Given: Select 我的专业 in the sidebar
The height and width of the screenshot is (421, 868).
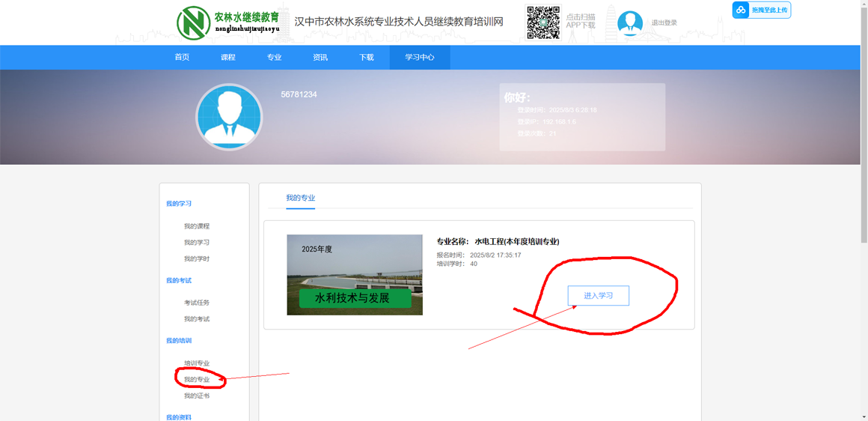Looking at the screenshot, I should click(x=197, y=380).
